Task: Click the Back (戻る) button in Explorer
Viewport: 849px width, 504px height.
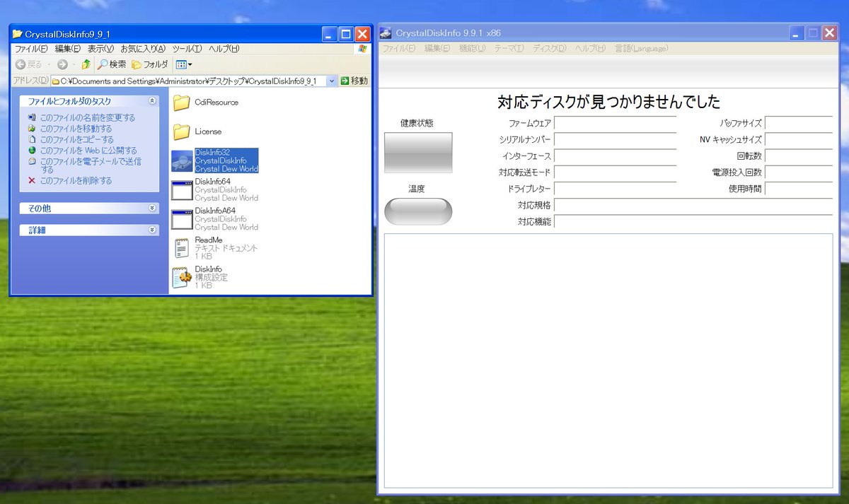Action: (x=29, y=64)
